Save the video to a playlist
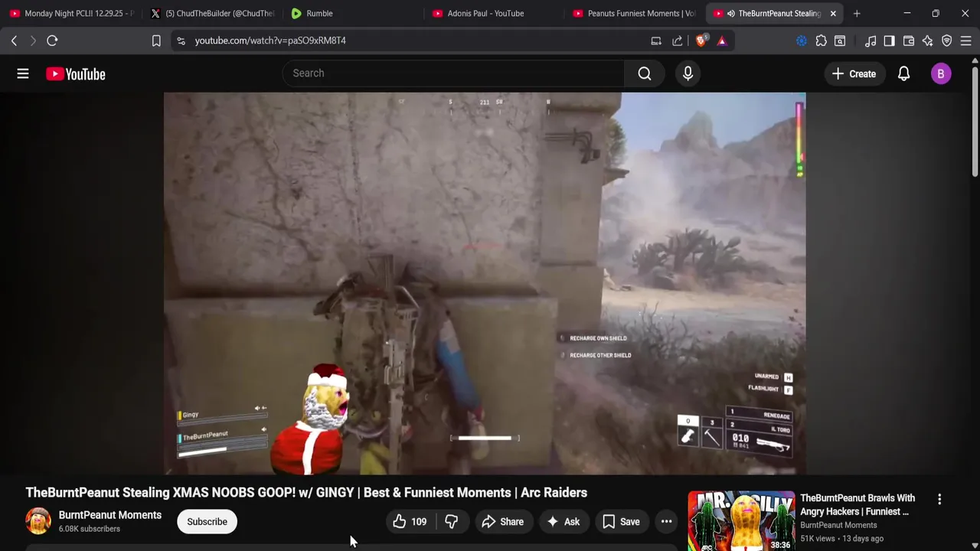Viewport: 980px width, 551px height. [x=621, y=522]
